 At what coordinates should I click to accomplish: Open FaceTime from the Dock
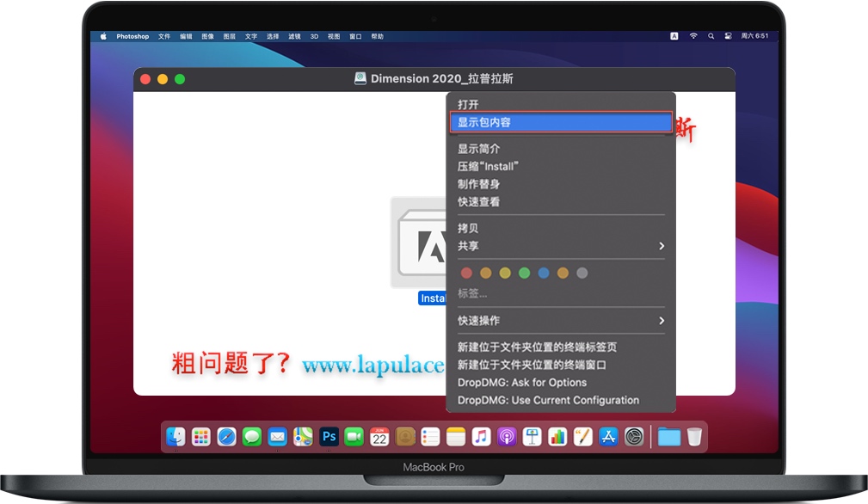(x=353, y=437)
